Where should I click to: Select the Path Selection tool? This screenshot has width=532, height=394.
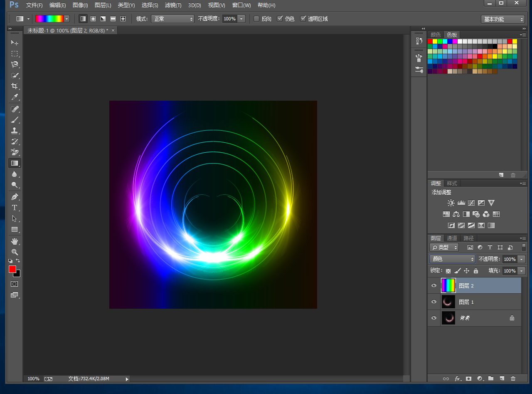click(x=15, y=218)
